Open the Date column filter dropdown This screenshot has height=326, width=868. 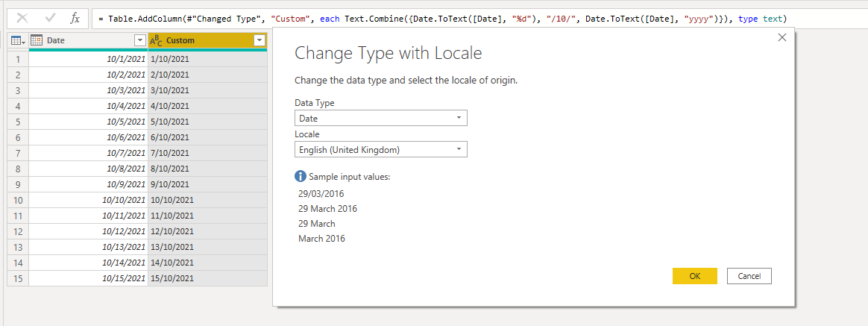(139, 40)
